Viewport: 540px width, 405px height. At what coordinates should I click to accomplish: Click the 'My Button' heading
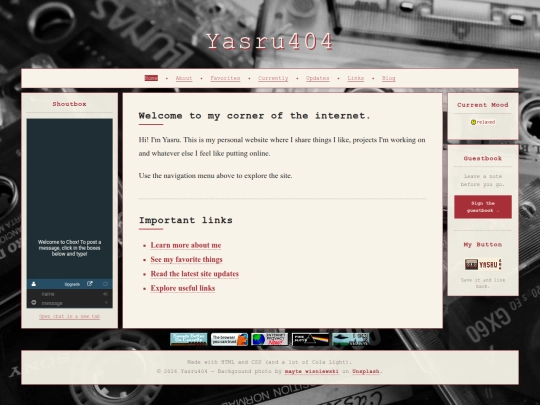click(483, 245)
